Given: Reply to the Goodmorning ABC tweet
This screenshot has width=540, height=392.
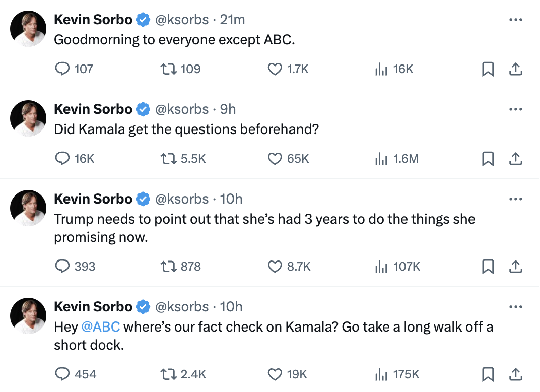Looking at the screenshot, I should pyautogui.click(x=62, y=69).
